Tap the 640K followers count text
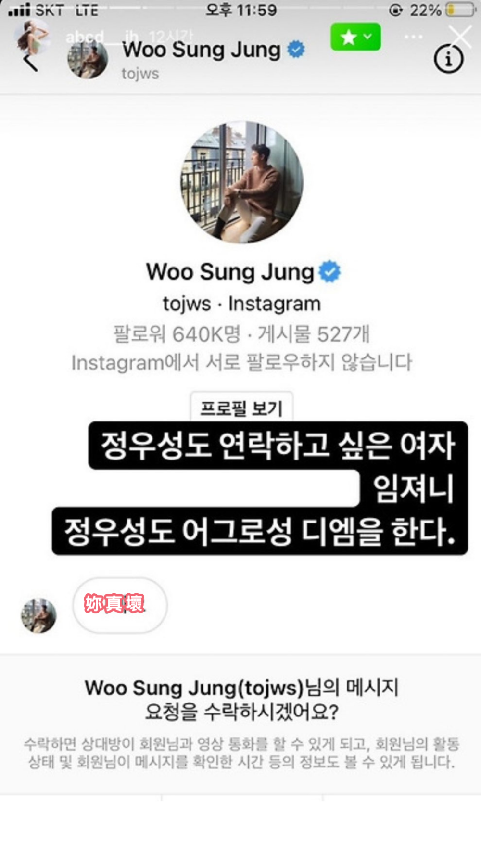 point(177,334)
